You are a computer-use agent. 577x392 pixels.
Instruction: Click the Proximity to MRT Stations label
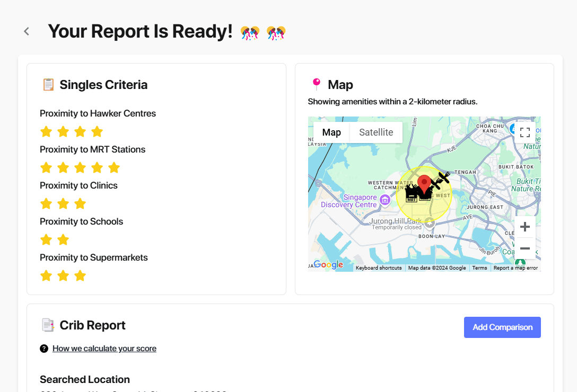click(x=92, y=149)
